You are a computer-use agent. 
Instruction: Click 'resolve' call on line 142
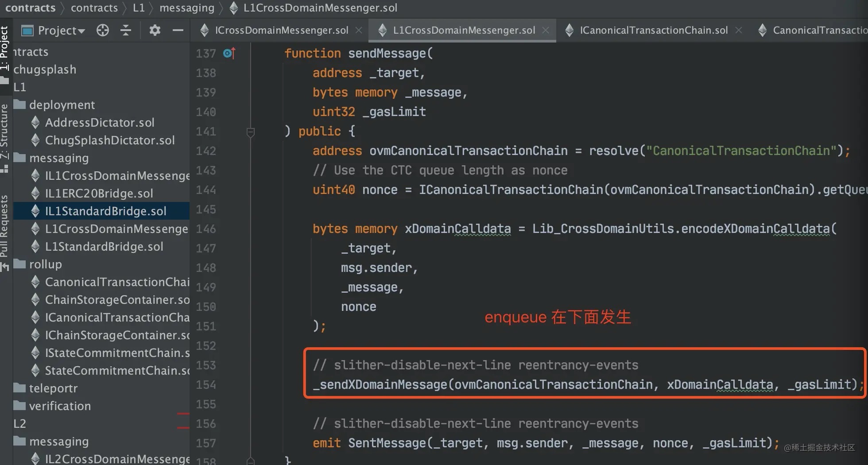614,151
